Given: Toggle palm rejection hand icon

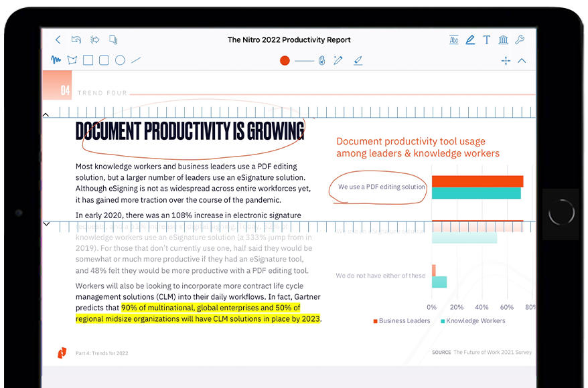Looking at the screenshot, I should click(x=321, y=60).
